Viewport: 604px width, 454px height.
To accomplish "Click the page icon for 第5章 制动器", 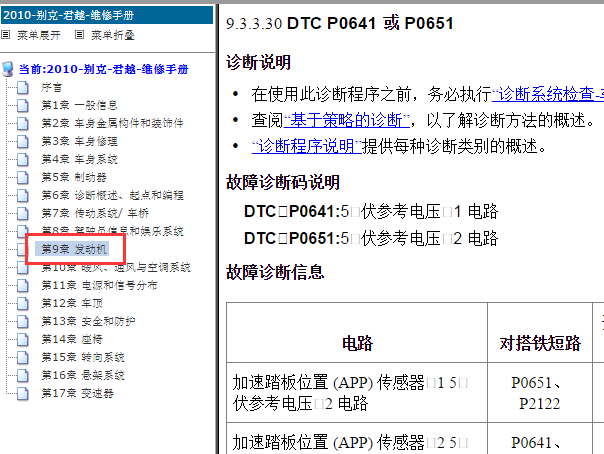I will pyautogui.click(x=23, y=177).
